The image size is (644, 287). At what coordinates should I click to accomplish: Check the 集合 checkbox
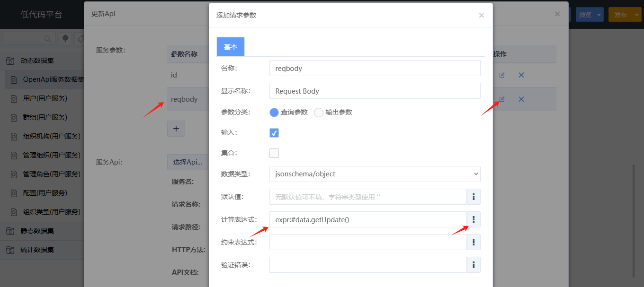tap(274, 153)
